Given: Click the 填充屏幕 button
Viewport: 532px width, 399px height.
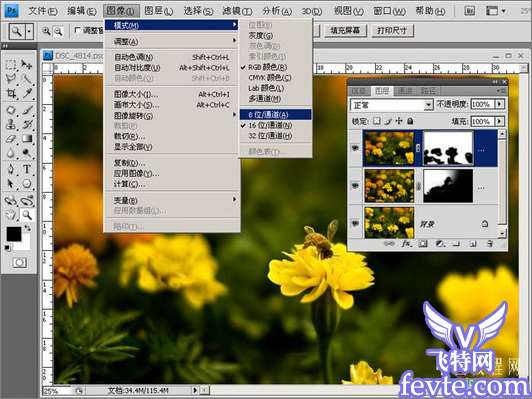Looking at the screenshot, I should click(345, 31).
